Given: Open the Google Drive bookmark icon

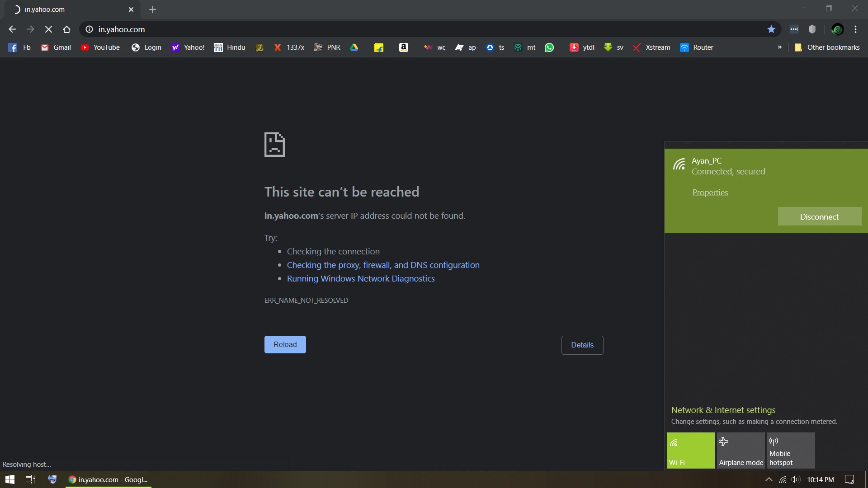Looking at the screenshot, I should (354, 47).
